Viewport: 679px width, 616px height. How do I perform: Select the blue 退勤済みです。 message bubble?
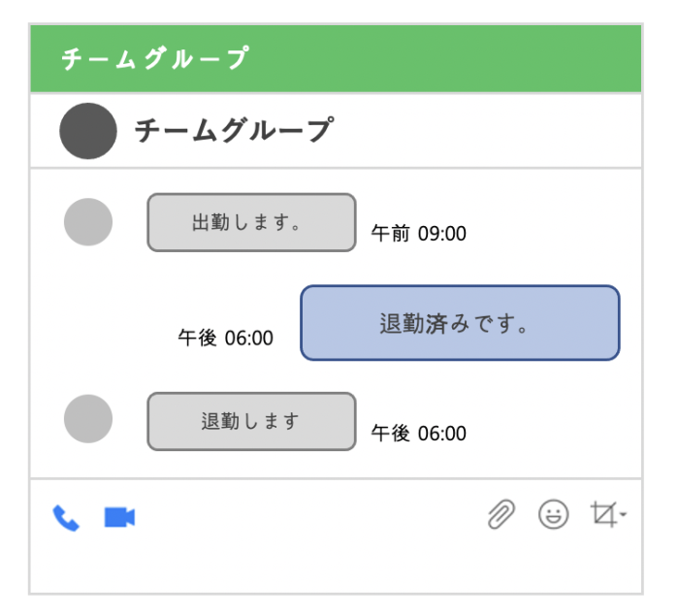click(460, 323)
